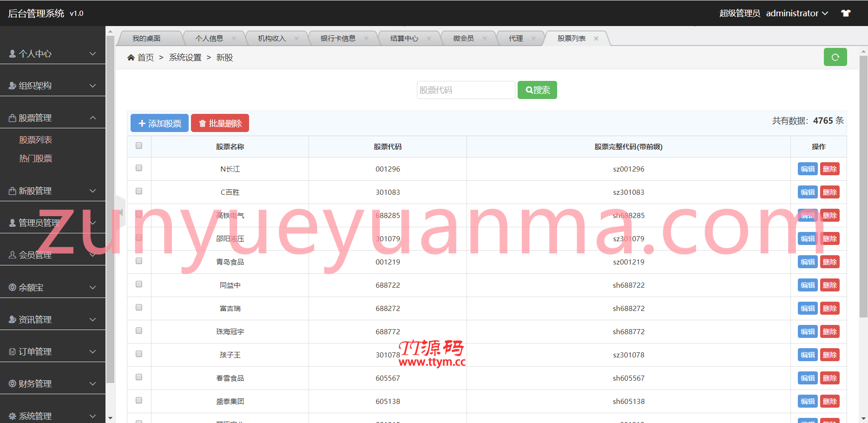Viewport: 868px width, 423px height.
Task: Click the 批量删除 button
Action: pos(220,123)
